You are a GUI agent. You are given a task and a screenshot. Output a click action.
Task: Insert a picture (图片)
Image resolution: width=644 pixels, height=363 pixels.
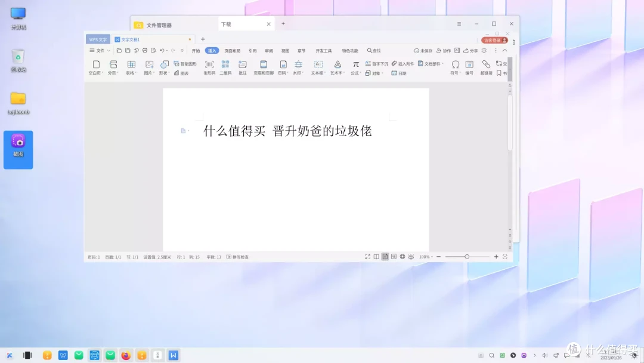click(x=149, y=67)
